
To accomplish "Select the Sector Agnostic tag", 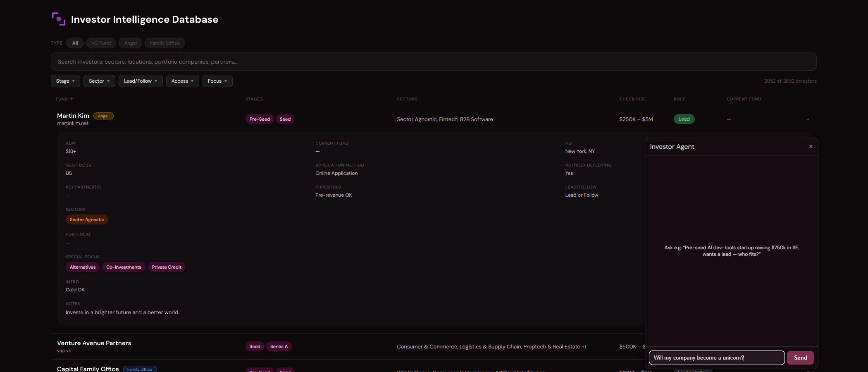I will 87,219.
